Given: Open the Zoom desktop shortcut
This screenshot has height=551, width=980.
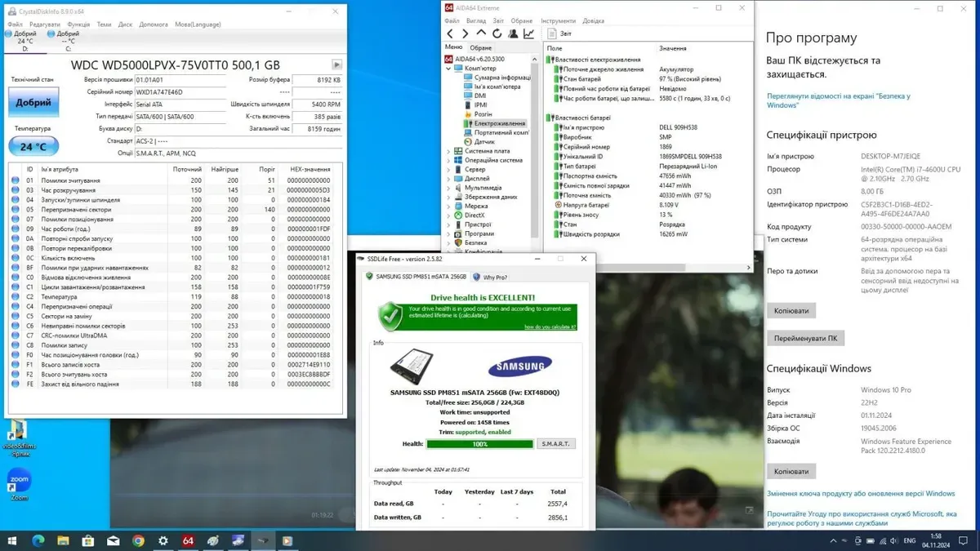Looking at the screenshot, I should 18,482.
